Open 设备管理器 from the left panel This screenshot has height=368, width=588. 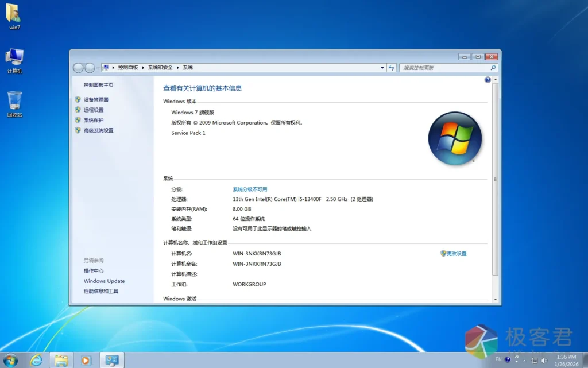coord(96,99)
